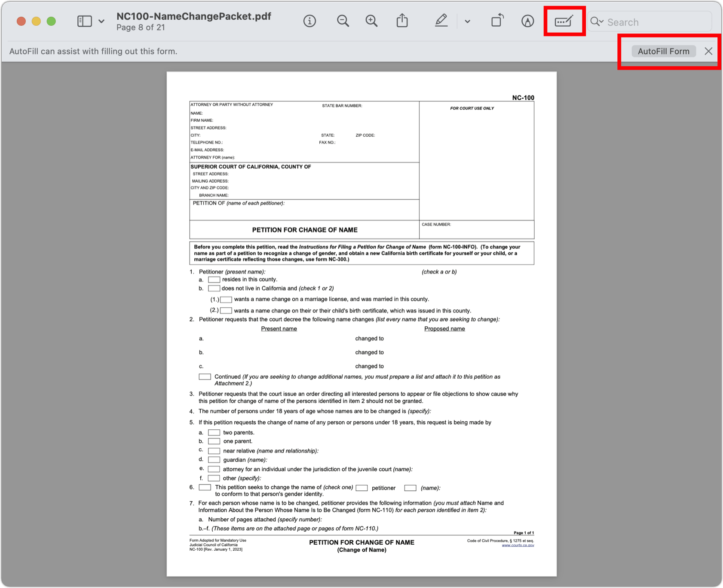This screenshot has height=588, width=723.
Task: Open search options via the magnifier chevron
Action: tap(602, 21)
